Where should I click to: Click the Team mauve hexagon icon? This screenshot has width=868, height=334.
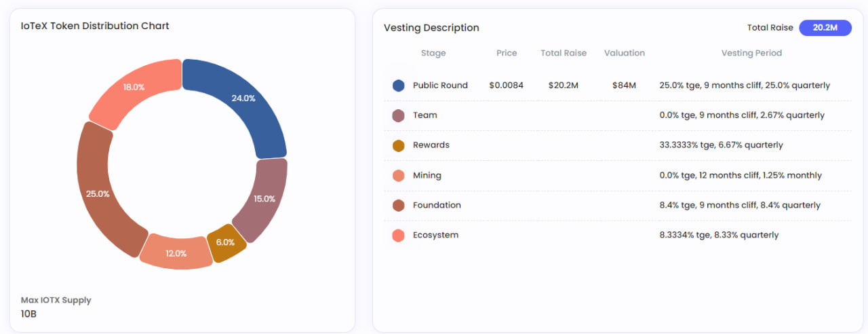[399, 115]
